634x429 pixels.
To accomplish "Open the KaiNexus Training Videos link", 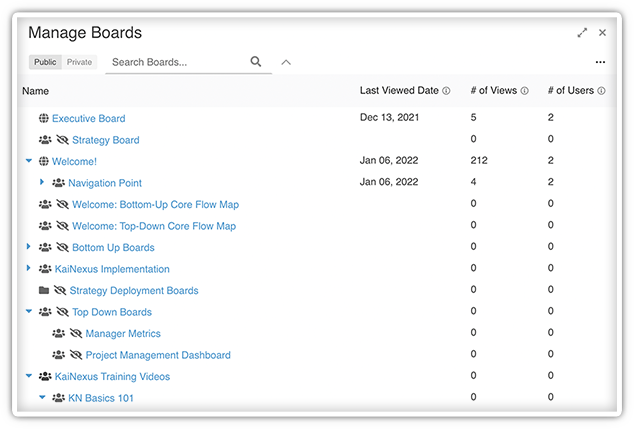I will click(x=112, y=376).
